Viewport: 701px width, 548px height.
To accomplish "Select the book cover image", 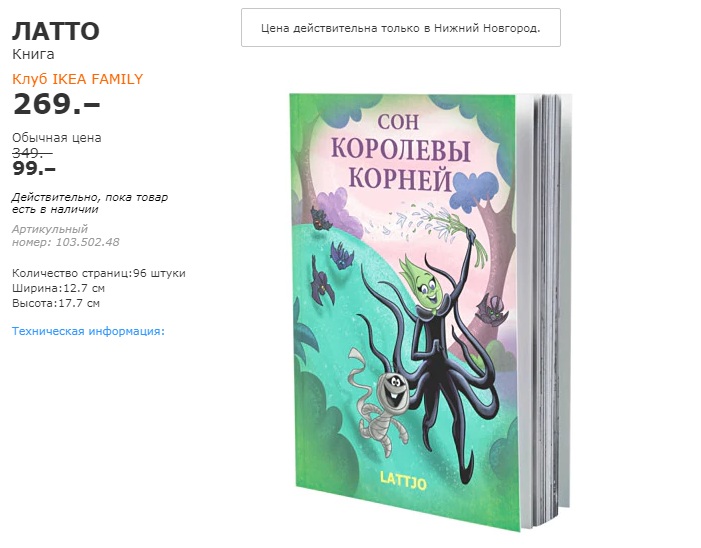I will coord(431,312).
